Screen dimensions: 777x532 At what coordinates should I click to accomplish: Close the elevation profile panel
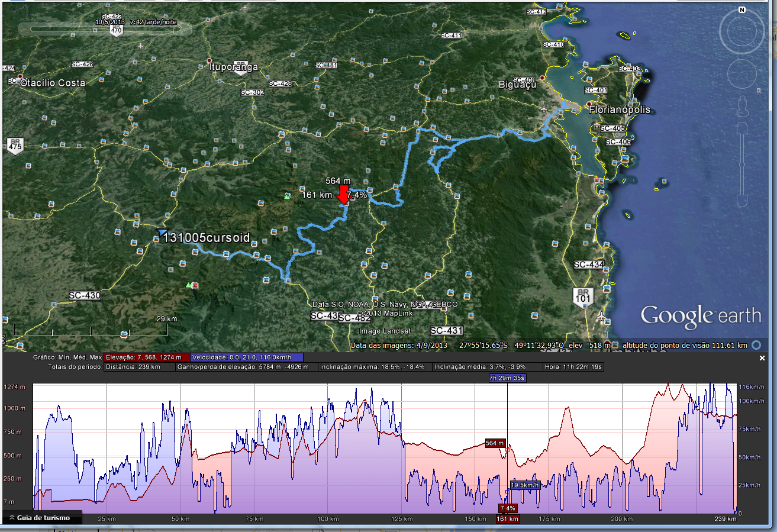[x=762, y=359]
